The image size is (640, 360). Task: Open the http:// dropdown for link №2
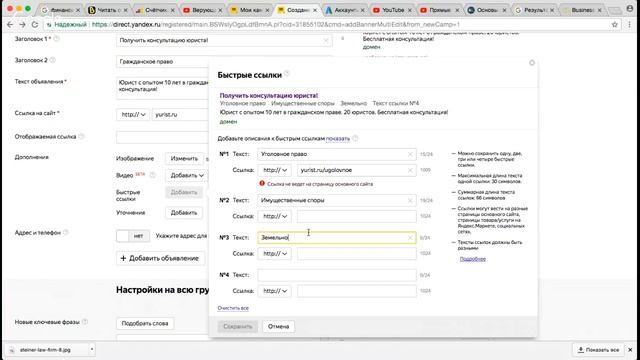275,216
